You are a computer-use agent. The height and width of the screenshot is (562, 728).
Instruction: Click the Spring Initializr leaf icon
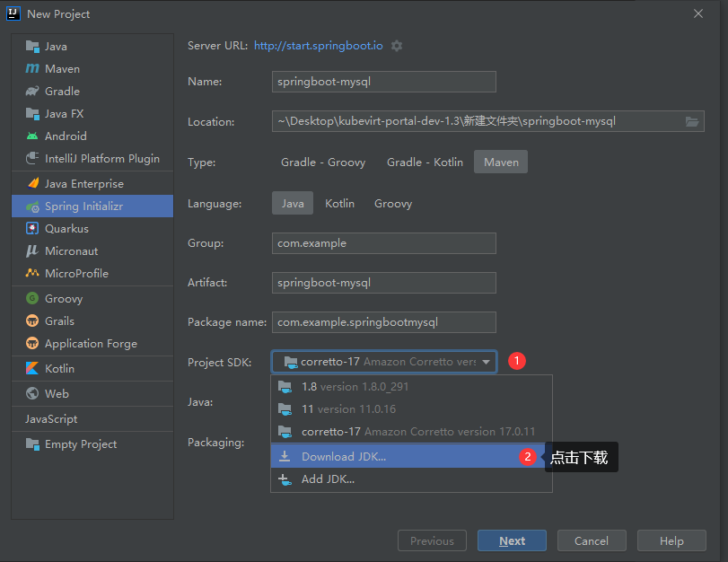(x=32, y=206)
